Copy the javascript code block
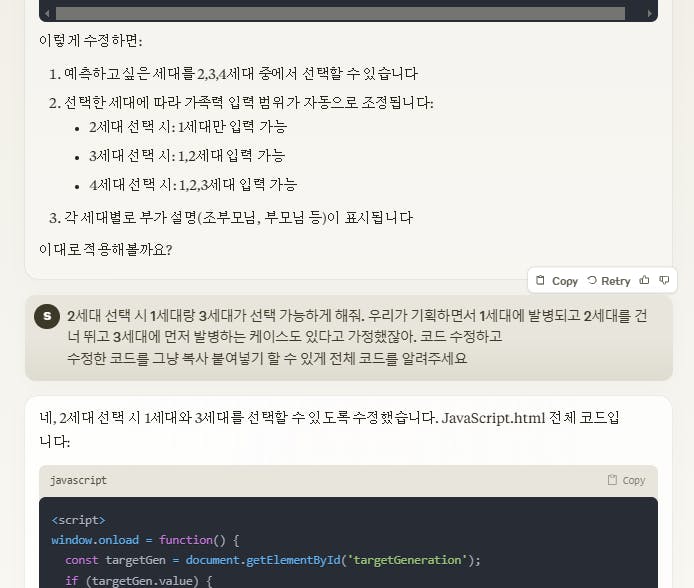The width and height of the screenshot is (694, 588). point(626,480)
